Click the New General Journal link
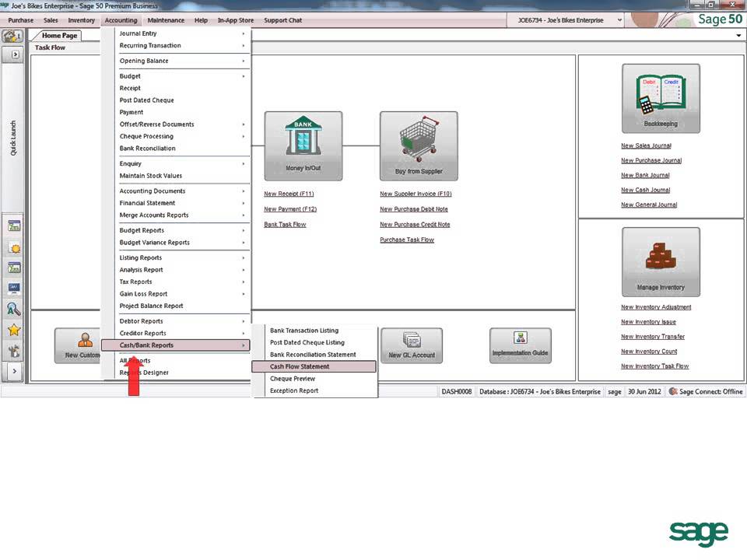 point(649,205)
